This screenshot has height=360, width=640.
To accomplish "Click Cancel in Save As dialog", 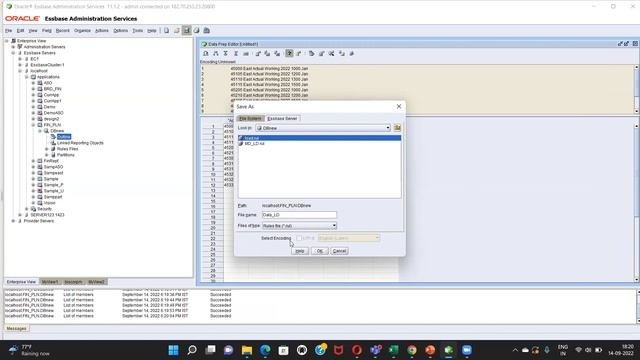I will tap(339, 251).
